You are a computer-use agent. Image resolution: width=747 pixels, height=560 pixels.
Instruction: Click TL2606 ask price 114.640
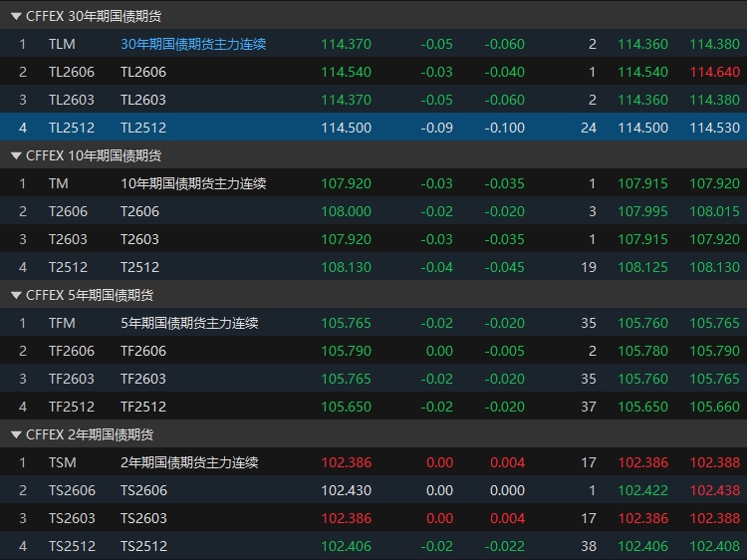(714, 72)
